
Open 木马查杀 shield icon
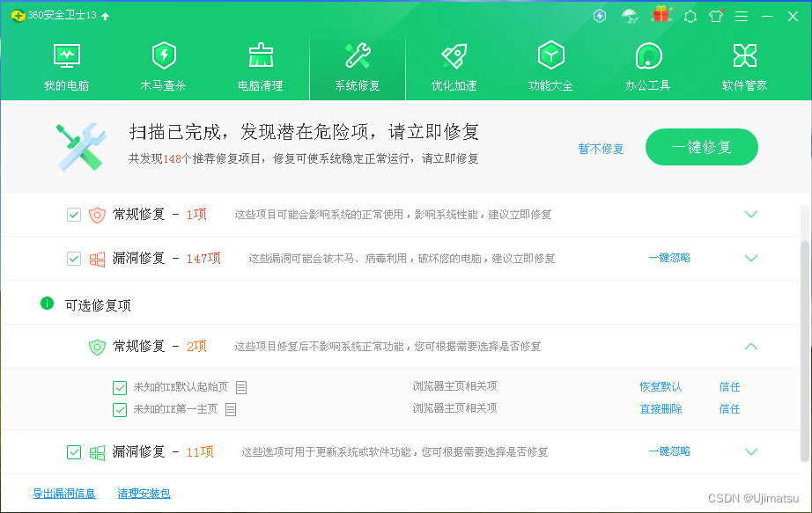(164, 55)
